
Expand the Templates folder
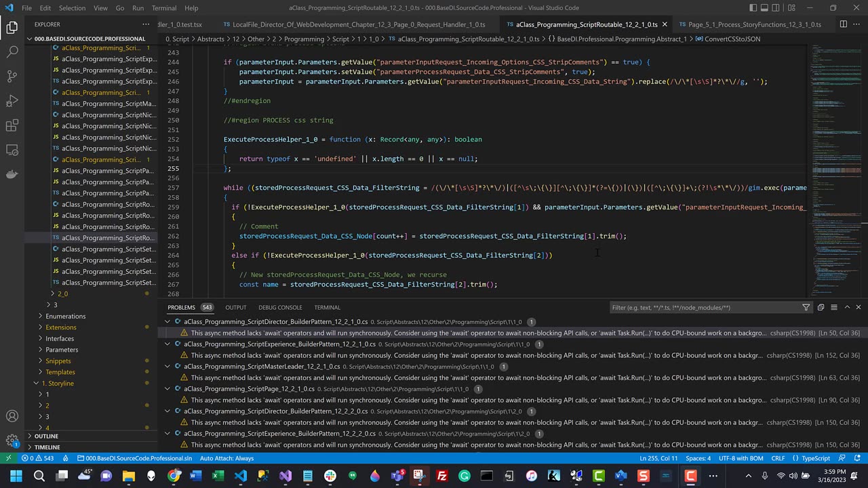[x=60, y=372]
